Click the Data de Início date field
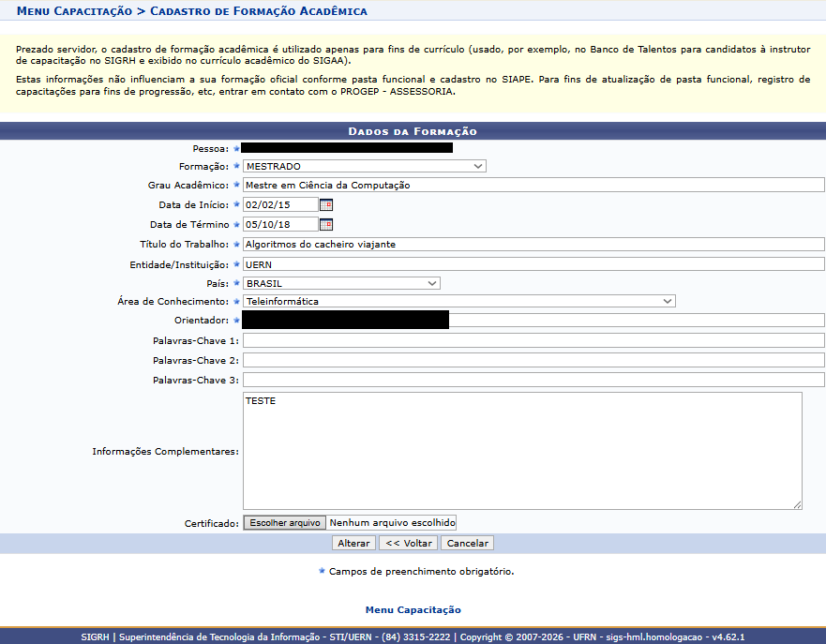The image size is (826, 644). 280,205
